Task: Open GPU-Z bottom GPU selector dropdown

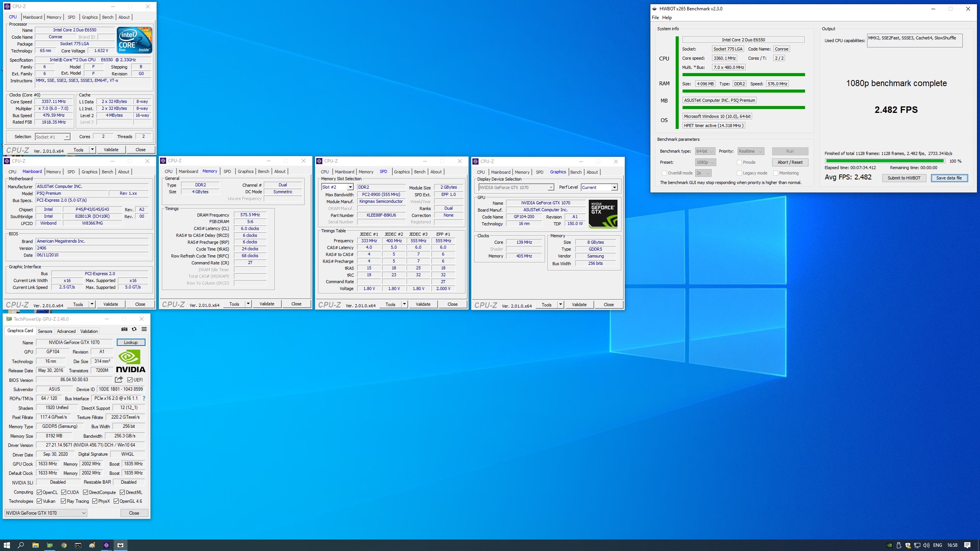Action: (46, 513)
